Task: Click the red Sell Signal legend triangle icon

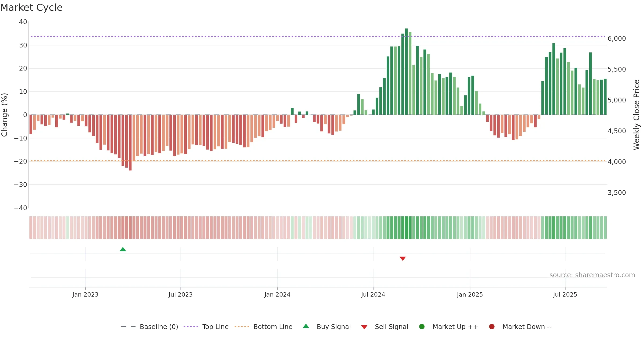Action: (364, 327)
